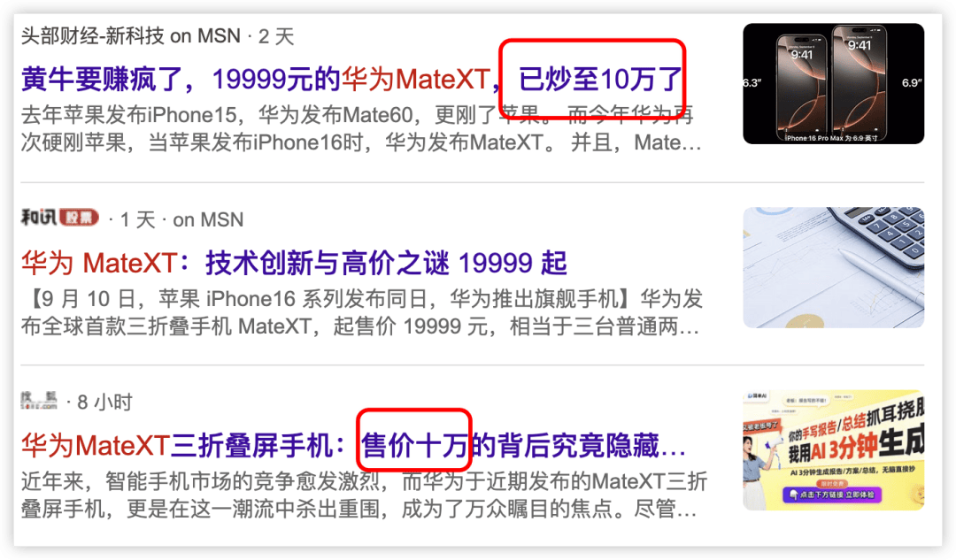Click the '8 小时' timestamp
The width and height of the screenshot is (956, 560).
pos(104,403)
